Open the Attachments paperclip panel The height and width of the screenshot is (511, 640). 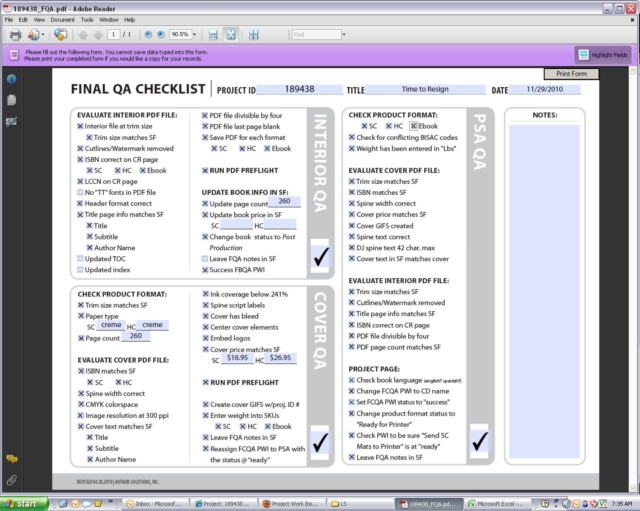[x=11, y=479]
